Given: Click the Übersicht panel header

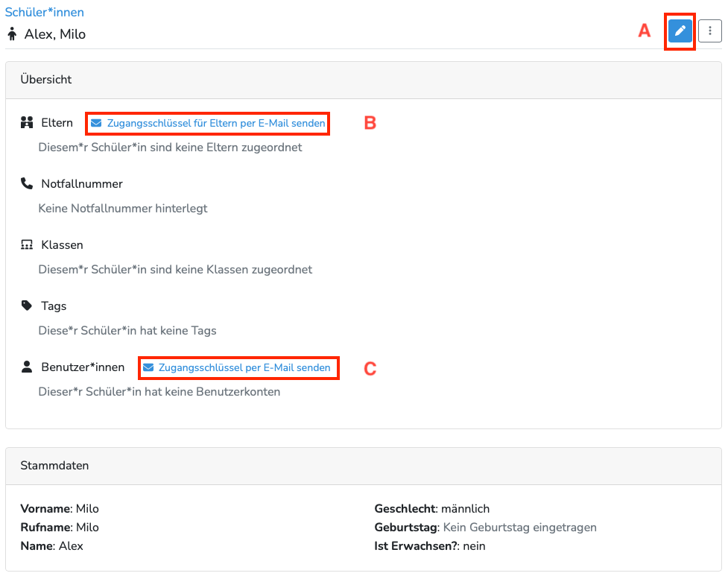Looking at the screenshot, I should click(x=46, y=79).
